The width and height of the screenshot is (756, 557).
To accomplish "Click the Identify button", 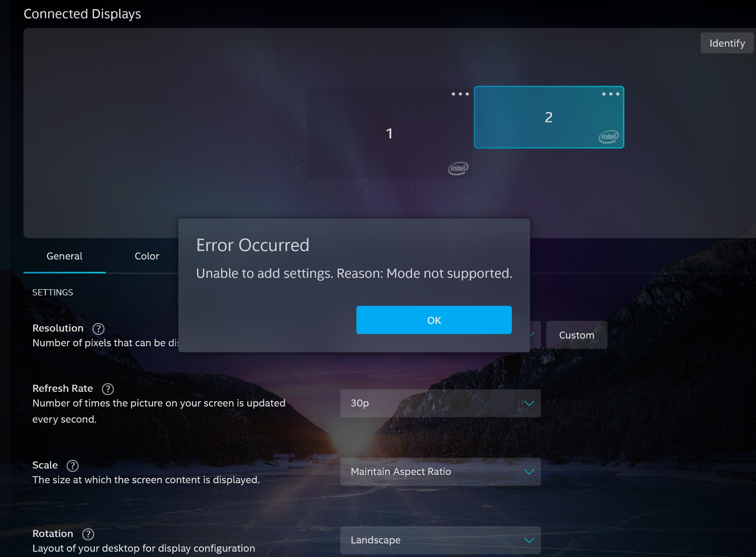I will [727, 43].
